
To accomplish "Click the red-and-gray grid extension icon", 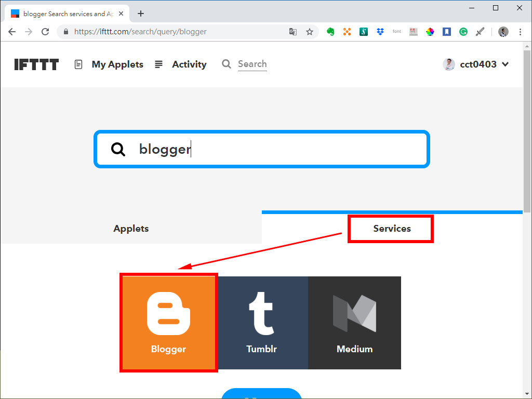I will [x=413, y=32].
